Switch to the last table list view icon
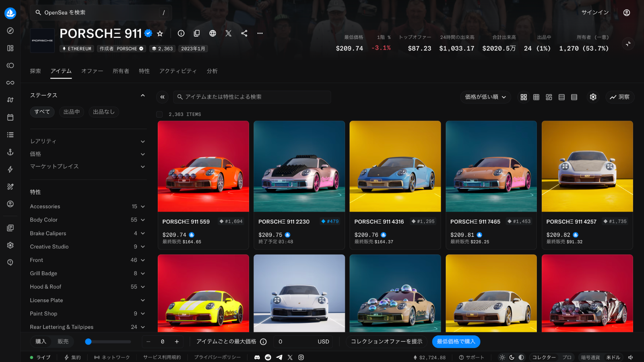The height and width of the screenshot is (362, 644). tap(574, 97)
